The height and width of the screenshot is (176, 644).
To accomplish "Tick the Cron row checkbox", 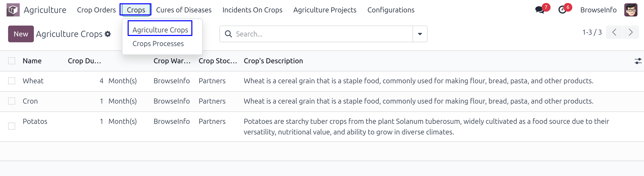I will [12, 101].
